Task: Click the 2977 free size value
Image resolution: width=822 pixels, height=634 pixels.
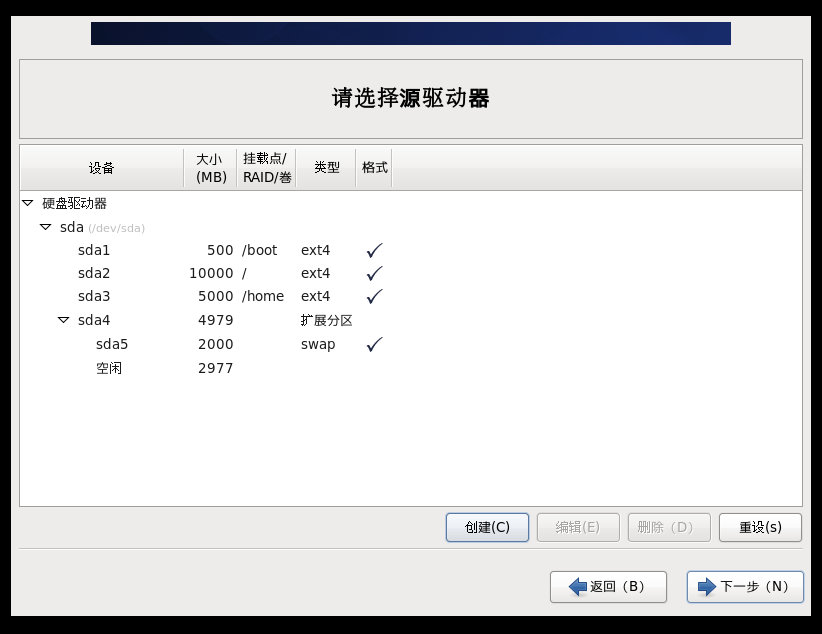Action: click(215, 368)
